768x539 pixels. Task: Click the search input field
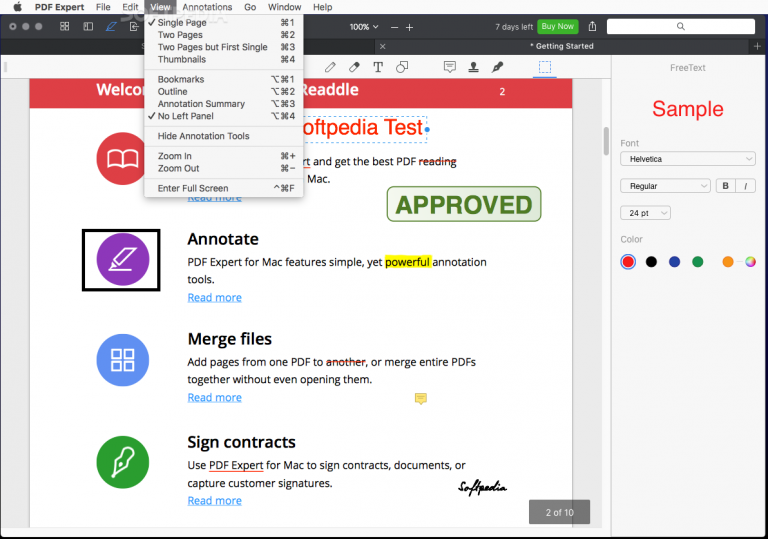[681, 26]
